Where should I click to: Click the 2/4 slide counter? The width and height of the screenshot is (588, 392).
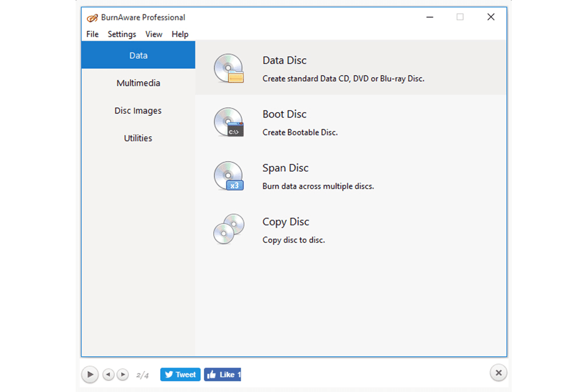pyautogui.click(x=142, y=375)
